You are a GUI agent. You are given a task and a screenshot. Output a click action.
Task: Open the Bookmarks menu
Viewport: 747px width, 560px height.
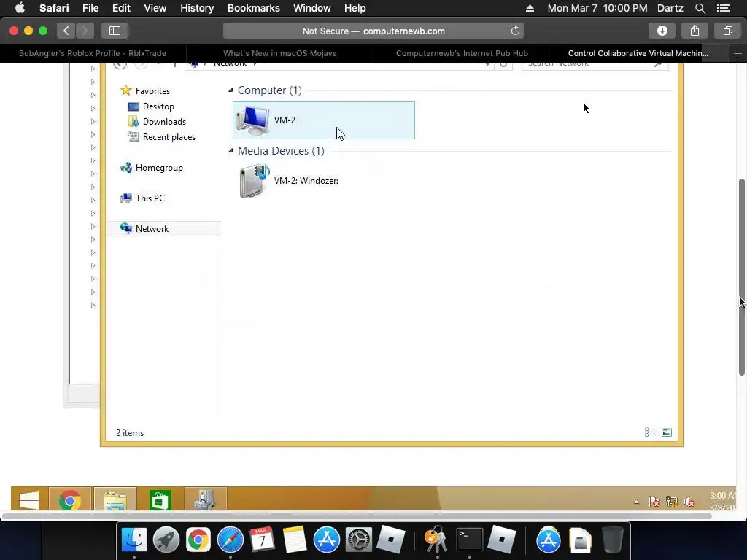[253, 8]
